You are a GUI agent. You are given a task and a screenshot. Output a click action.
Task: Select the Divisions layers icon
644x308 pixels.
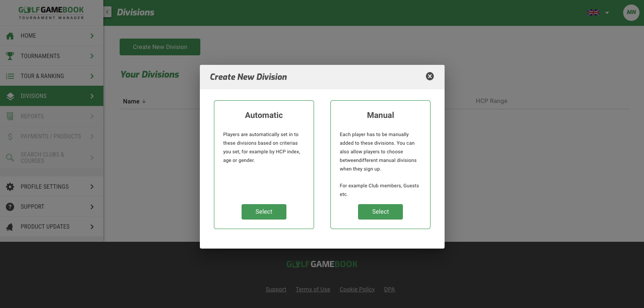coord(10,96)
